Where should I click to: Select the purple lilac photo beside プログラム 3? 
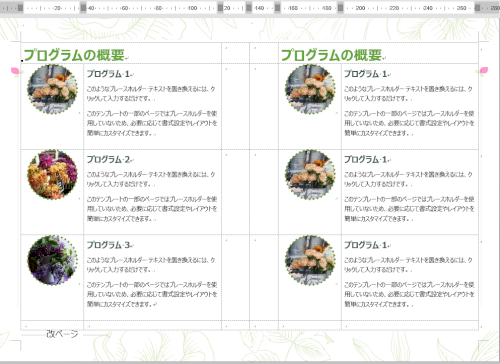click(x=52, y=260)
